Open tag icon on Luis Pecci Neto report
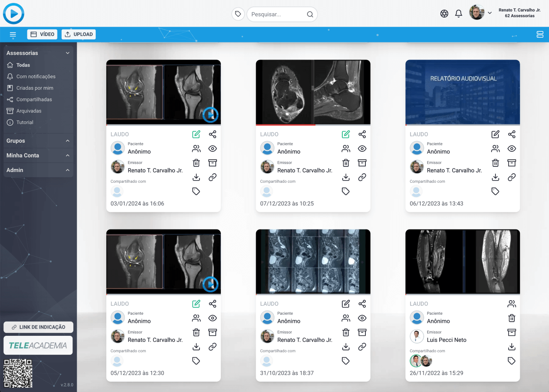549x392 pixels. 511,361
